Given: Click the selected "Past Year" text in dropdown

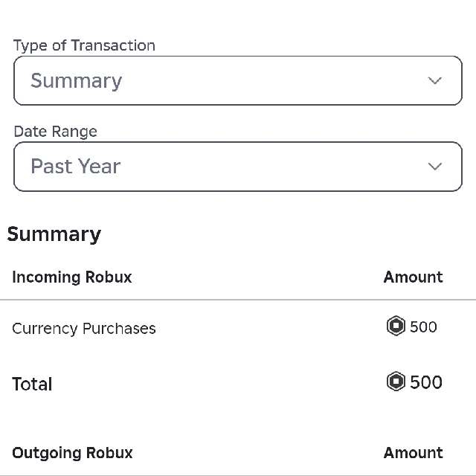Looking at the screenshot, I should point(75,167).
